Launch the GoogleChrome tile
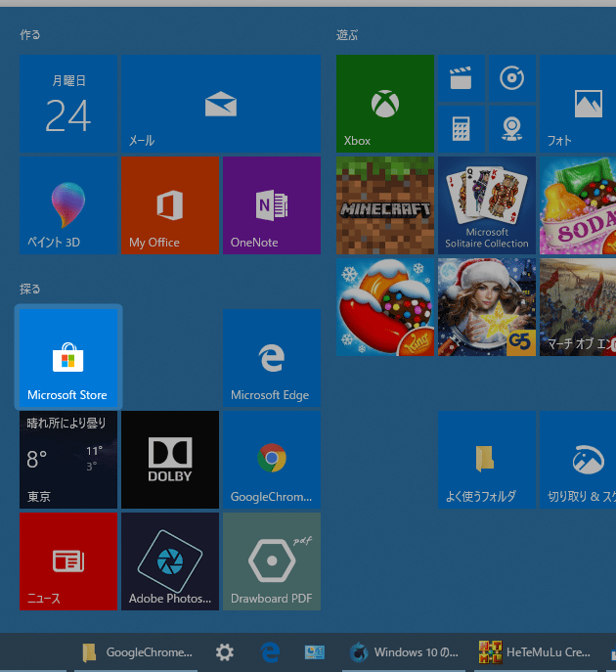This screenshot has height=672, width=616. [x=272, y=460]
